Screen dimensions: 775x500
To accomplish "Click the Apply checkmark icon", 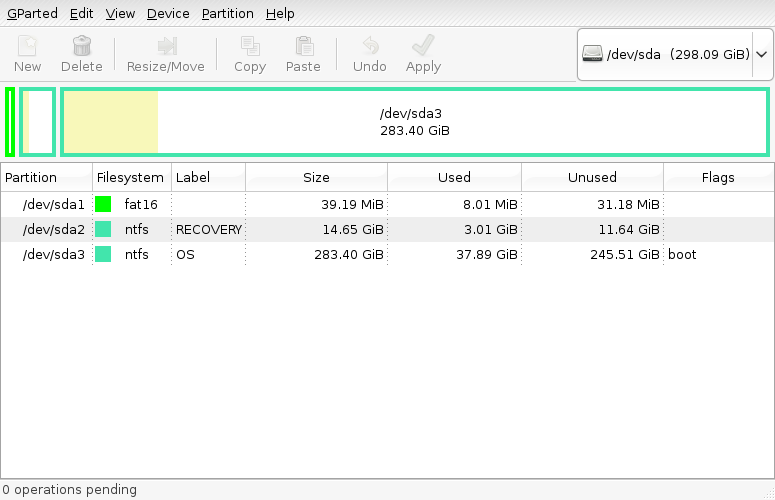I will [x=423, y=45].
